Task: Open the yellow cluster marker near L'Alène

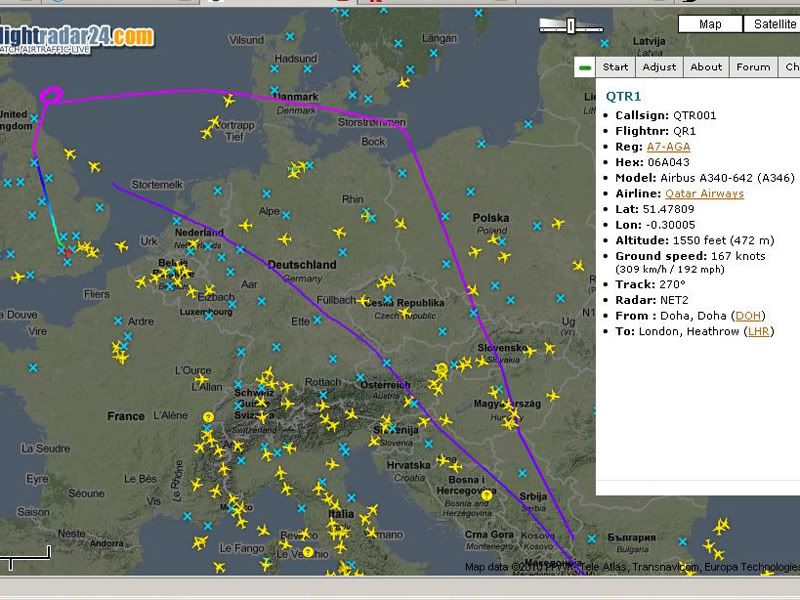Action: [x=208, y=417]
